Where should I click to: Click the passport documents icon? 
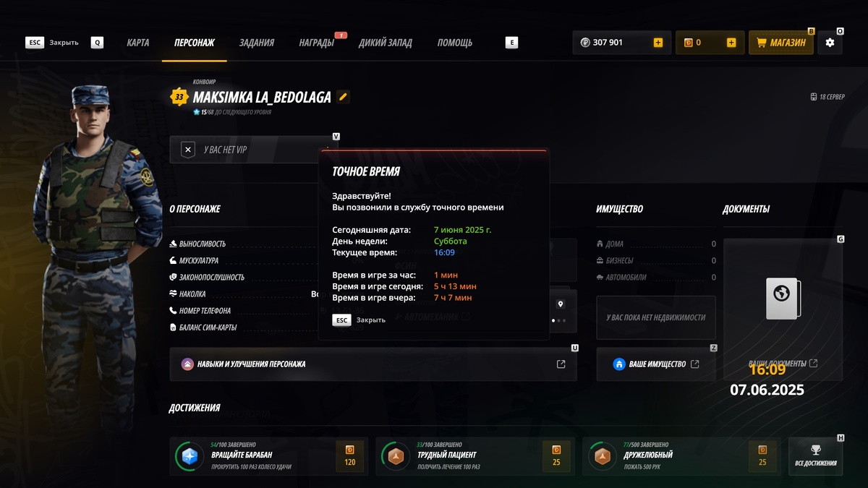pyautogui.click(x=783, y=299)
